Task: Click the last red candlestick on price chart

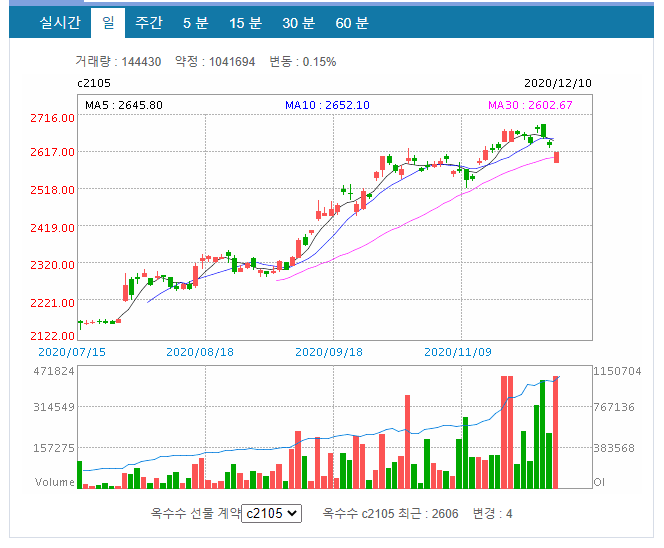Action: point(556,157)
